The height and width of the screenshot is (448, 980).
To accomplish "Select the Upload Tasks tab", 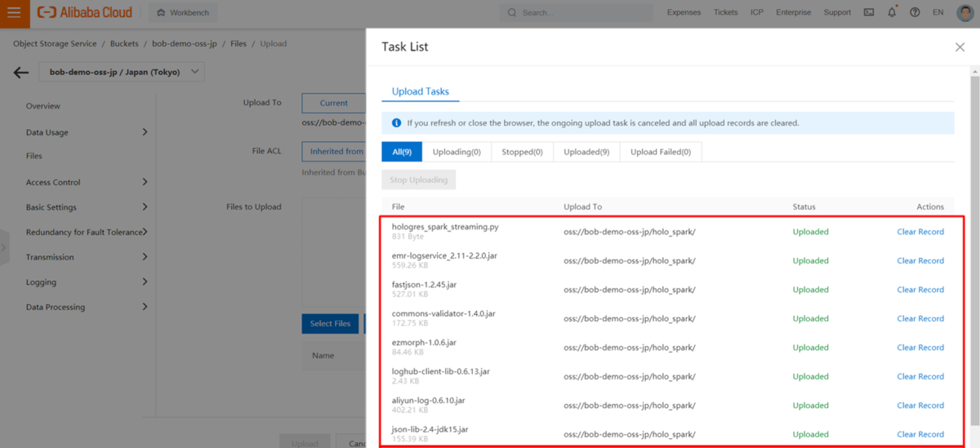I will [421, 91].
